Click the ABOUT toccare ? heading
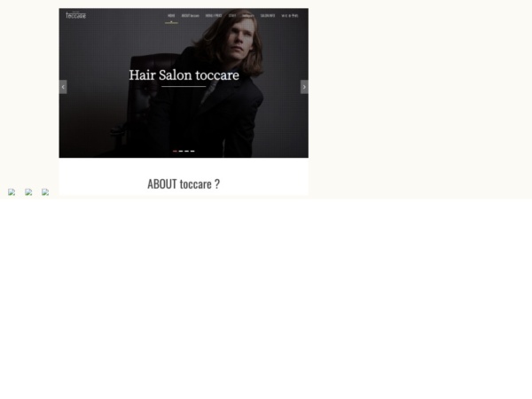532x399 pixels. pyautogui.click(x=184, y=184)
